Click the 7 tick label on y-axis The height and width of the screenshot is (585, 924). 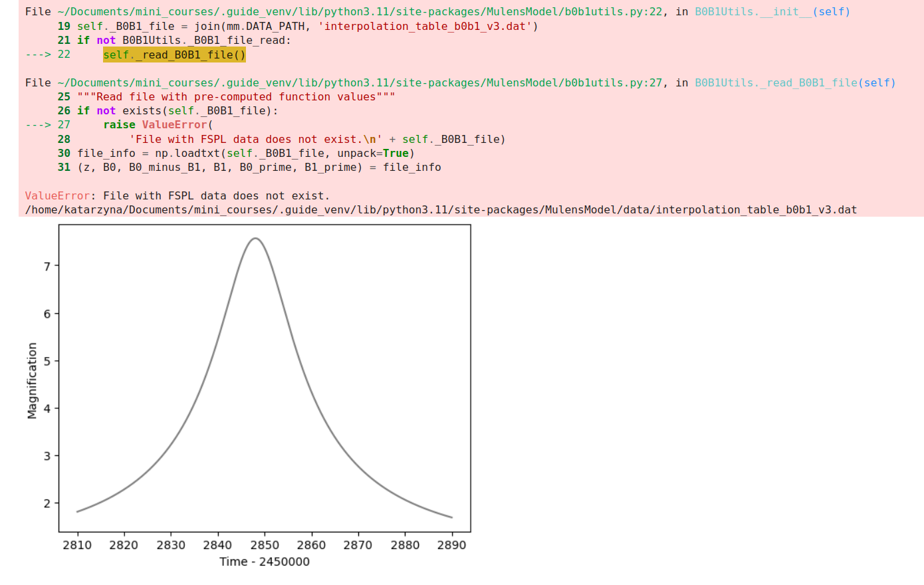click(x=47, y=267)
